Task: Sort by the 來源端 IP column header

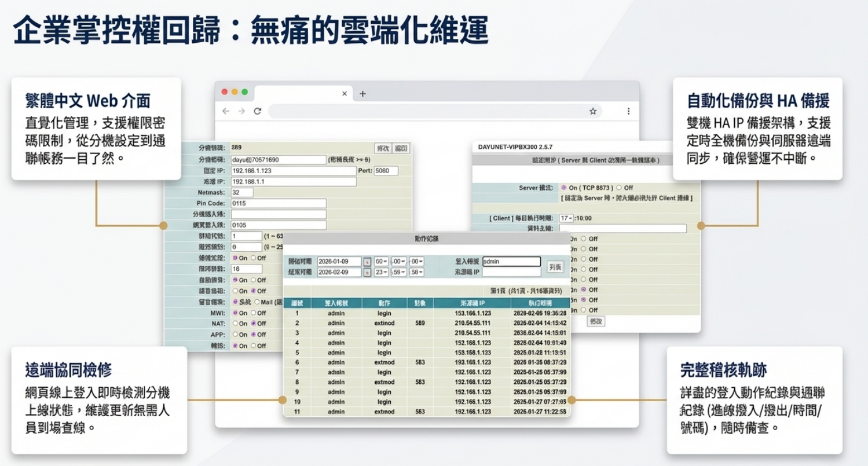Action: point(472,303)
